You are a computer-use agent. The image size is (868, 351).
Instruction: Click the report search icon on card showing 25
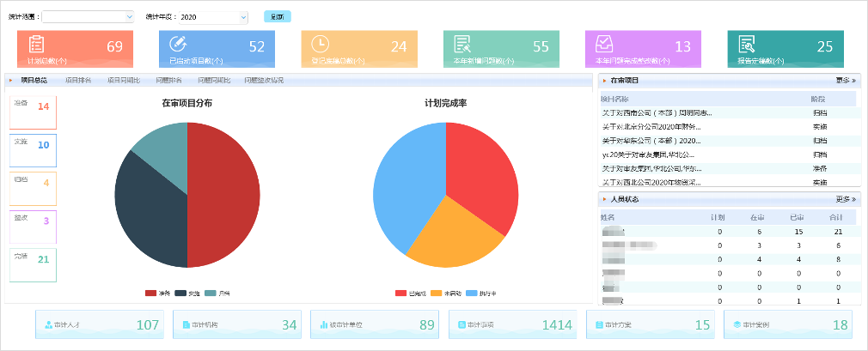(x=746, y=45)
